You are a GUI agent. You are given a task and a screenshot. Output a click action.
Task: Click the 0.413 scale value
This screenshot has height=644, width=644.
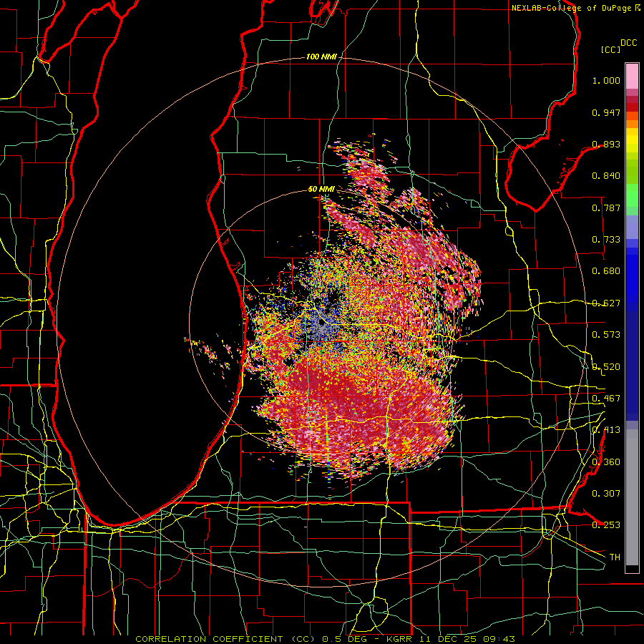point(606,430)
